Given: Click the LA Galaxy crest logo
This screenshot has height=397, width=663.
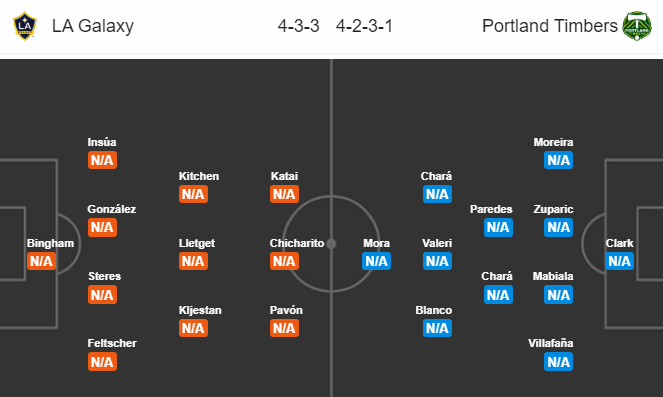Looking at the screenshot, I should pyautogui.click(x=25, y=26).
